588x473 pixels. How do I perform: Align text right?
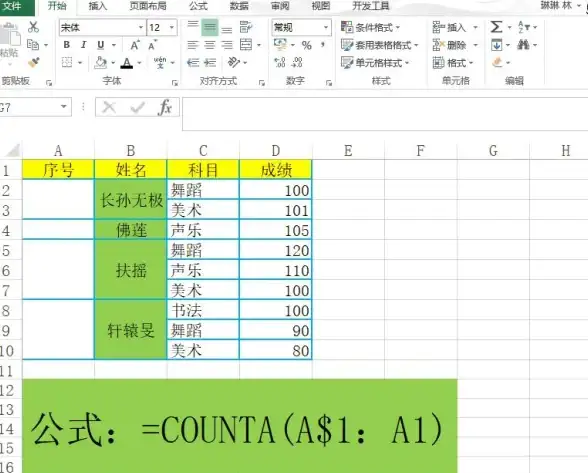click(x=227, y=45)
